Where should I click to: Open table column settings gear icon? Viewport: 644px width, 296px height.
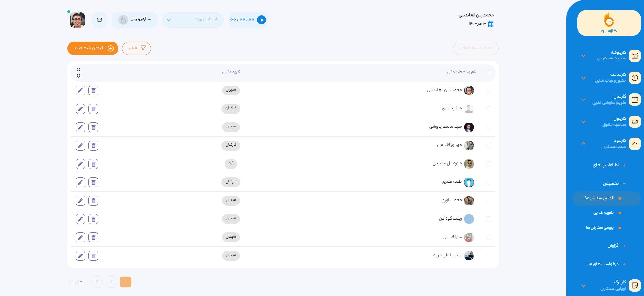(79, 76)
